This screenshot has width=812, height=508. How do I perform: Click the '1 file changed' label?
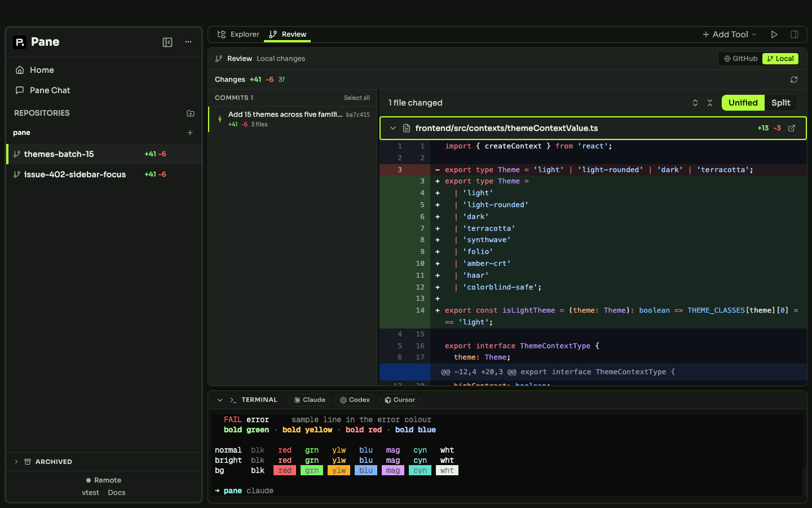[416, 103]
